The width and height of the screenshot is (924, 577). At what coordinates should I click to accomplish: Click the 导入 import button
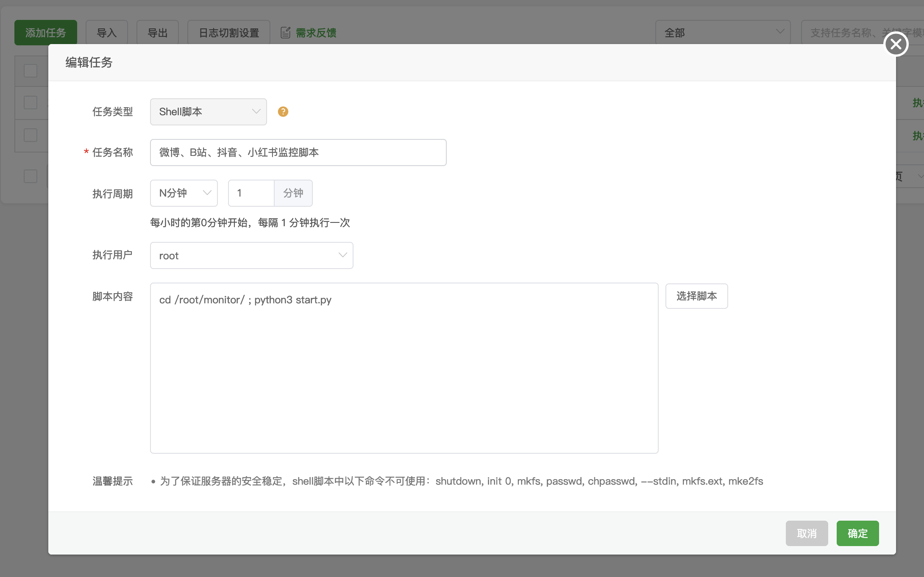click(x=106, y=32)
